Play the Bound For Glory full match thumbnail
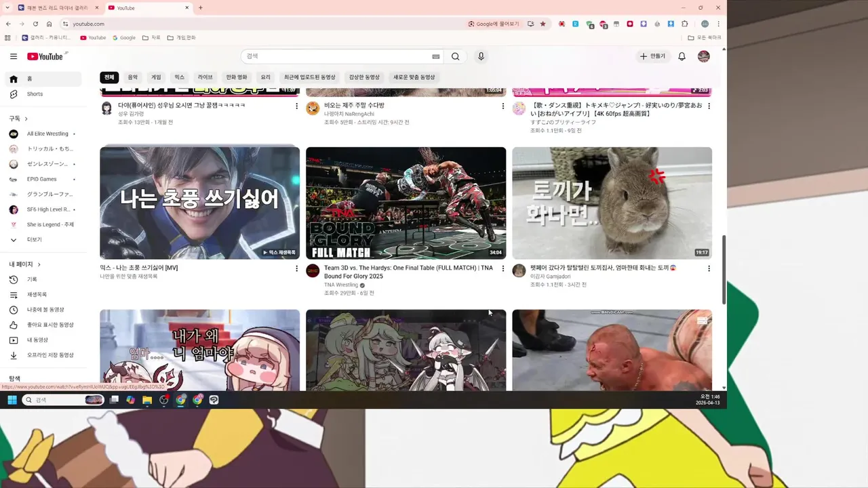Viewport: 868px width, 488px height. (406, 203)
